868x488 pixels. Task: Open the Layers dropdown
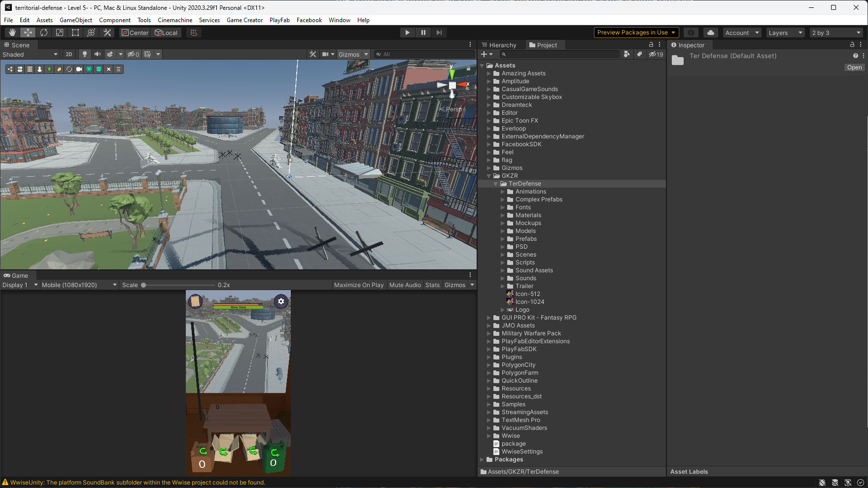pos(786,33)
